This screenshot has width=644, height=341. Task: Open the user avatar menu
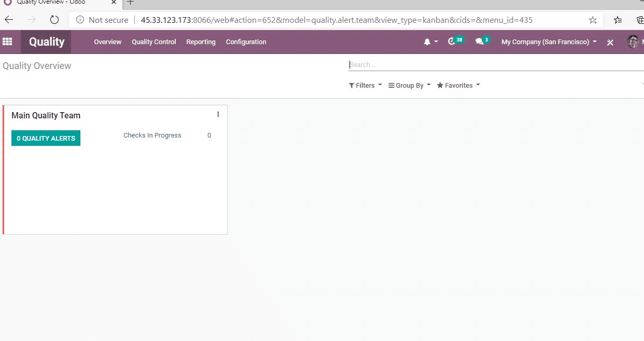point(633,42)
